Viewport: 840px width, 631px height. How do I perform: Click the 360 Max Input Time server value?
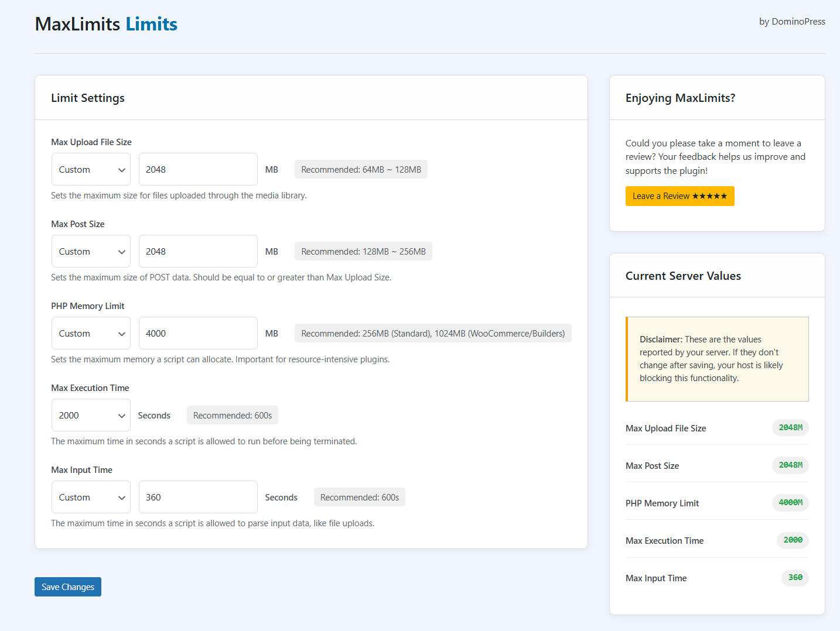pyautogui.click(x=795, y=578)
